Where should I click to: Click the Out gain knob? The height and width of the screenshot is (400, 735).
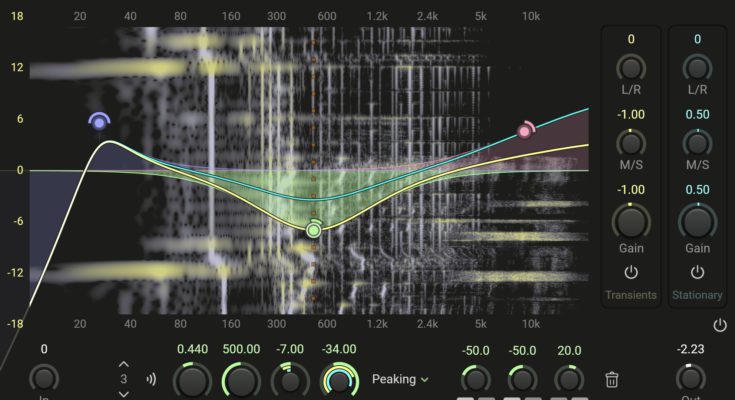(689, 377)
